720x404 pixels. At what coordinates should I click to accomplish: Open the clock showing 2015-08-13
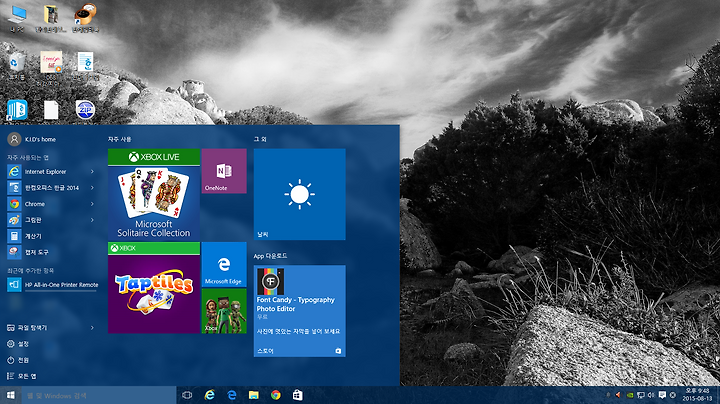[697, 395]
